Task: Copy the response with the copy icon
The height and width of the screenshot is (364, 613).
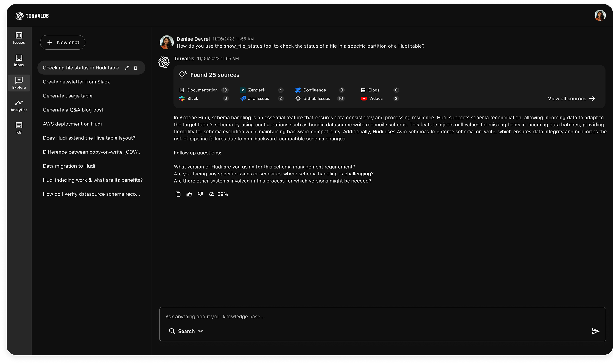Action: point(178,194)
